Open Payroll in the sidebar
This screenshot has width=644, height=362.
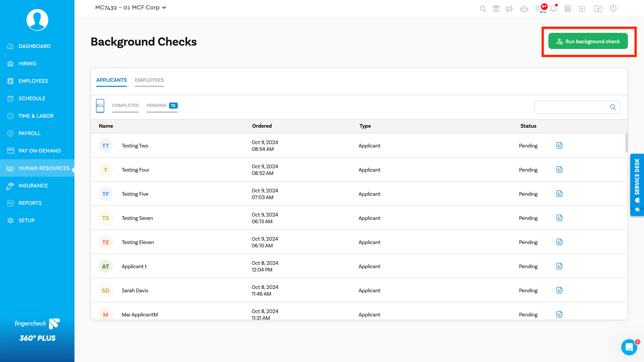[30, 133]
